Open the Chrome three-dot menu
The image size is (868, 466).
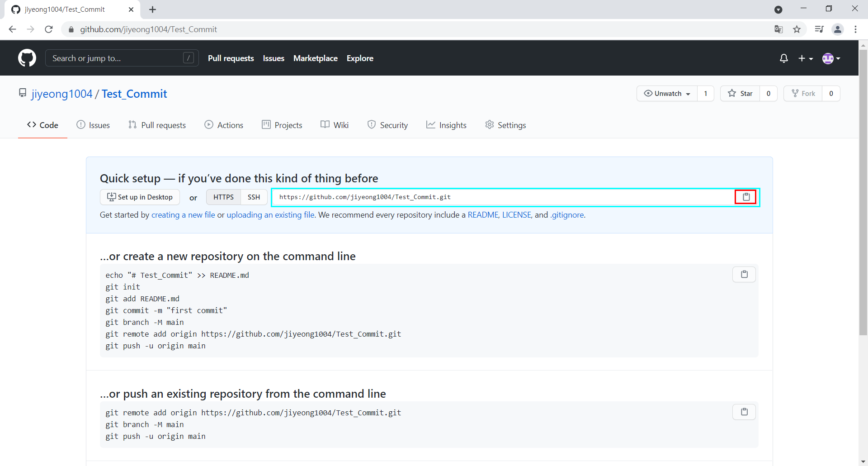click(855, 29)
